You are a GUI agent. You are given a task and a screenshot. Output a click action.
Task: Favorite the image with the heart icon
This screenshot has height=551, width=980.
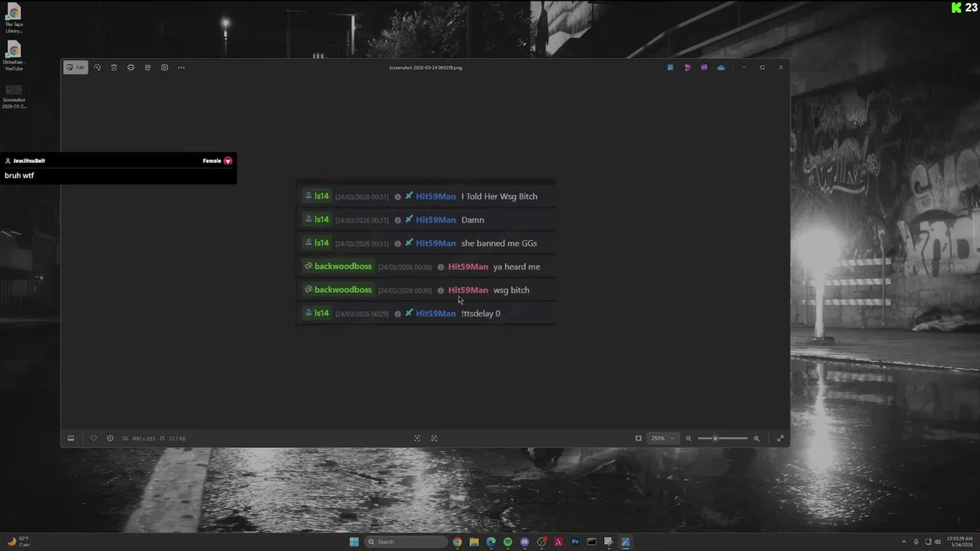tap(93, 439)
